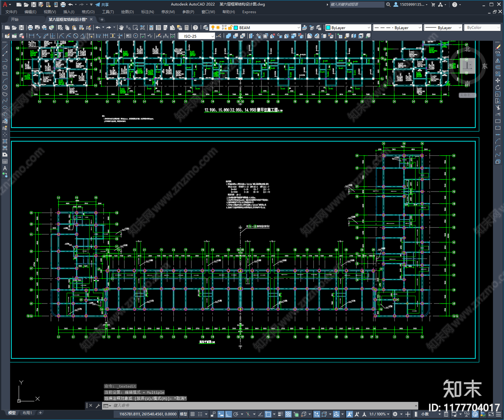The height and width of the screenshot is (420, 504).
Task: Select the Move tool in modify toolbar
Action: (x=498, y=81)
